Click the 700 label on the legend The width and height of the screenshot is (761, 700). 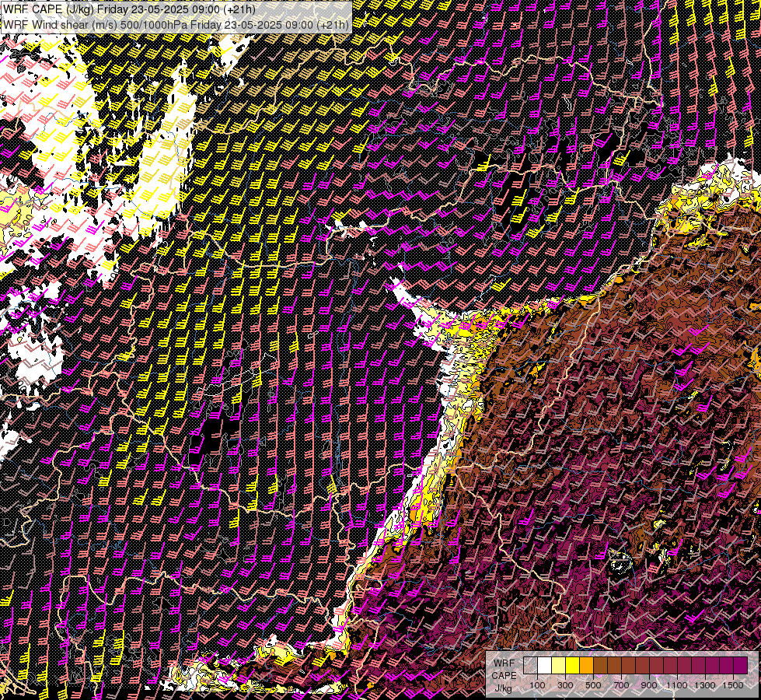(621, 685)
